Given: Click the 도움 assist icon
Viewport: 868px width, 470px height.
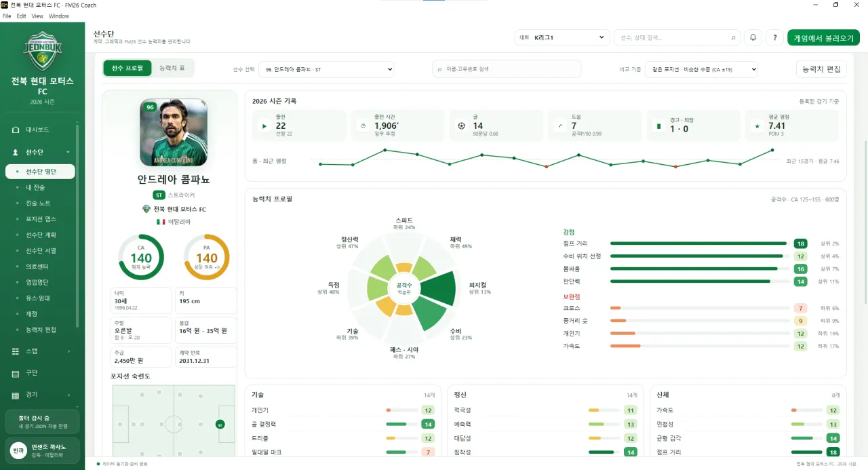Looking at the screenshot, I should (559, 126).
